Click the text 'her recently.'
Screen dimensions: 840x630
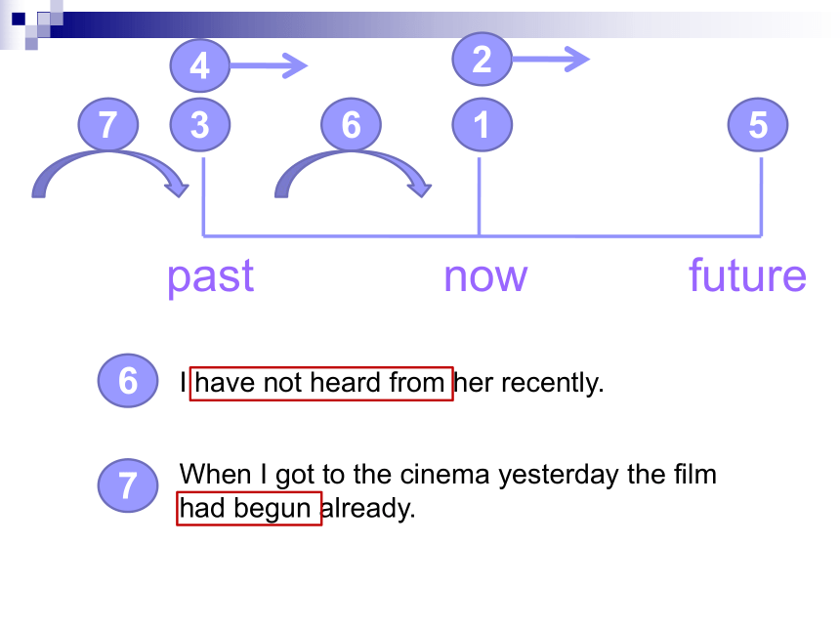click(x=530, y=383)
